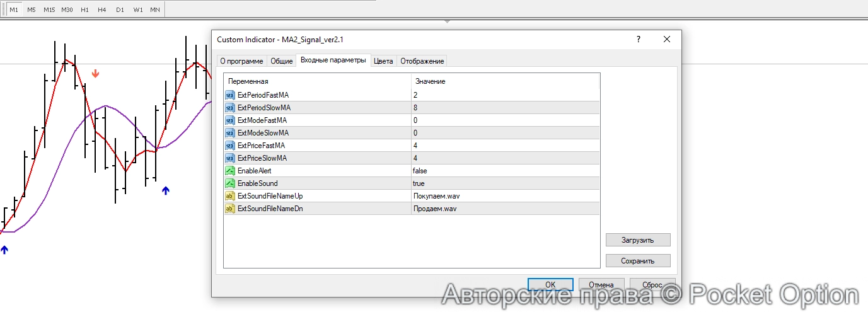The width and height of the screenshot is (868, 312).
Task: Select the H4 timeframe button
Action: point(101,9)
